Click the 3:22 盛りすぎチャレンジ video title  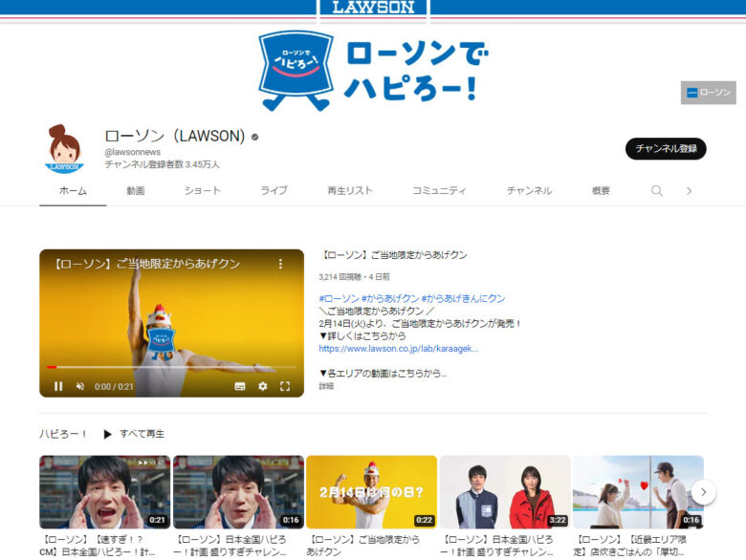(496, 546)
